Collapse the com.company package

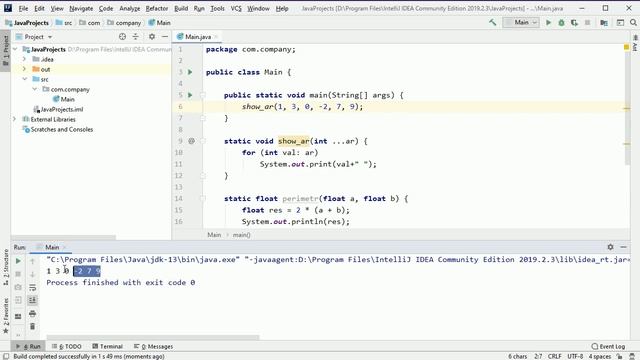35,89
